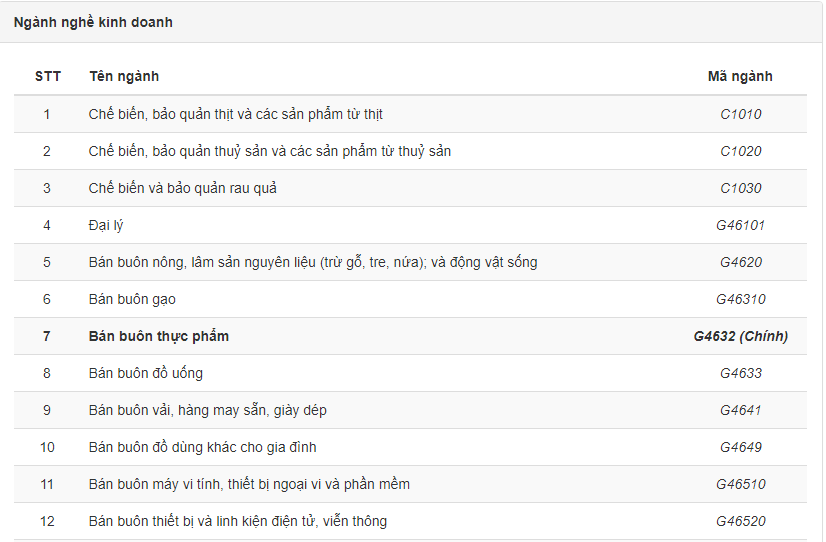
Task: Select the row "Chế biến, bảo quản thịt"
Action: pos(235,114)
